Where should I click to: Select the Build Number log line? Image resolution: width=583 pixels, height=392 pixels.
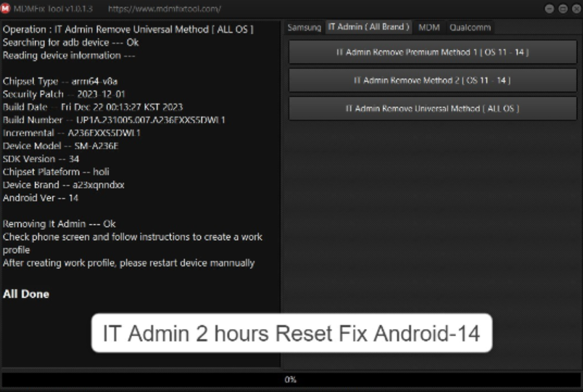tap(114, 120)
